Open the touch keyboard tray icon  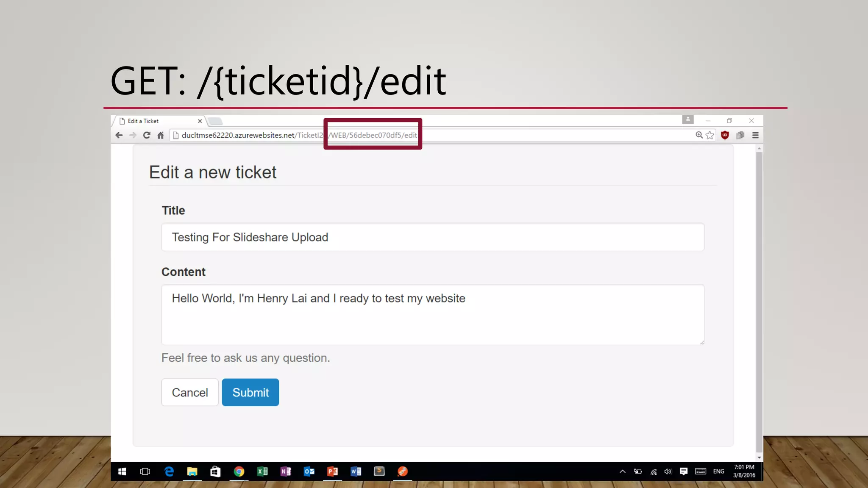point(701,471)
